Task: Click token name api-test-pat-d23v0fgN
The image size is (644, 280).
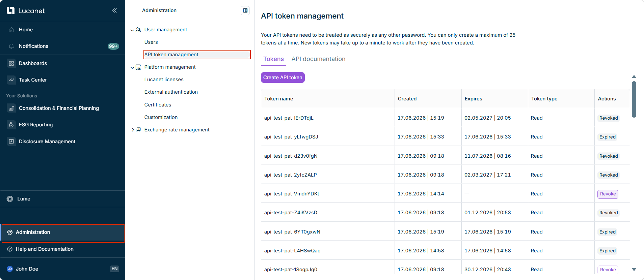Action: point(291,156)
